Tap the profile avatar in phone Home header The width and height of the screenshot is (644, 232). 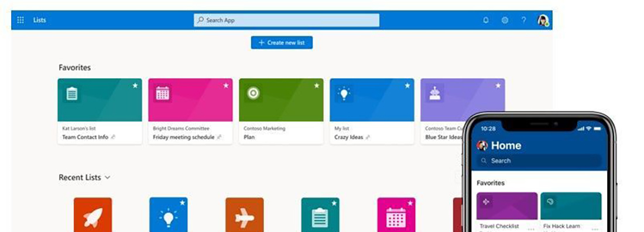(x=482, y=146)
